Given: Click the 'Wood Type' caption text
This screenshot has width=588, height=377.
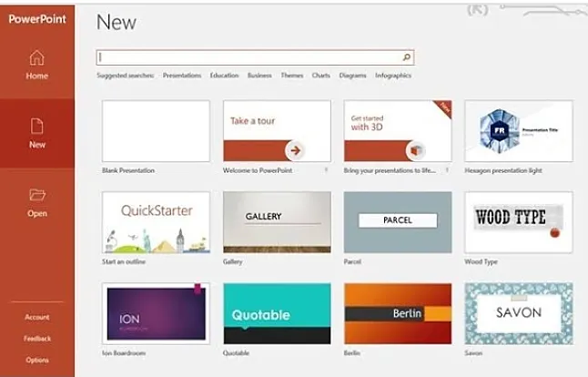Looking at the screenshot, I should pos(481,261).
